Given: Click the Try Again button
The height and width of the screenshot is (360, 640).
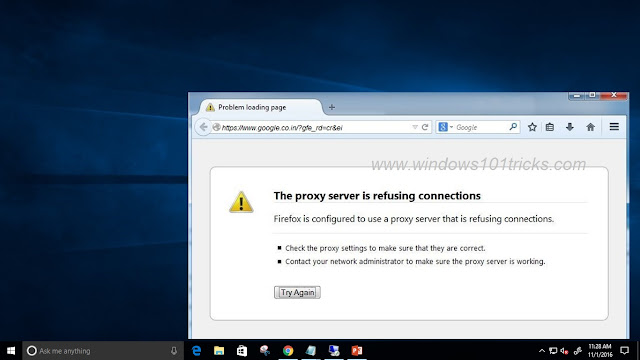Looking at the screenshot, I should (x=297, y=292).
